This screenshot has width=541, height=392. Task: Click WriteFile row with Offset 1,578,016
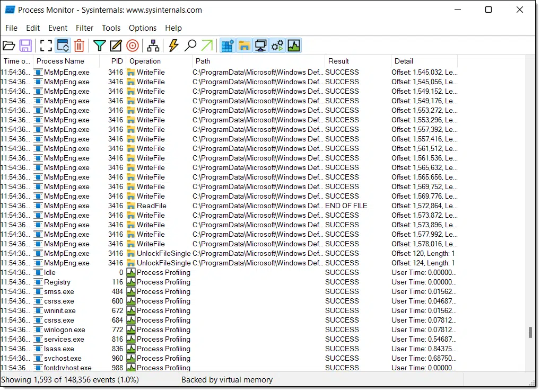coord(229,244)
